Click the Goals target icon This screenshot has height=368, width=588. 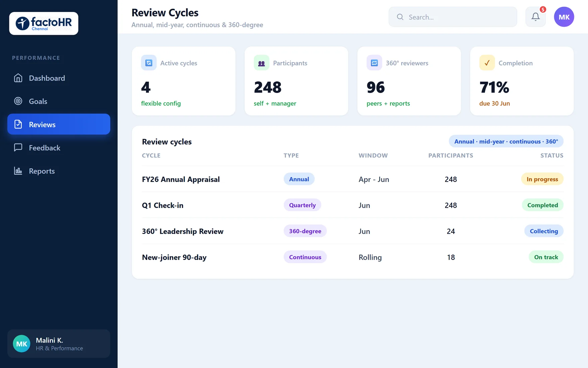(18, 101)
